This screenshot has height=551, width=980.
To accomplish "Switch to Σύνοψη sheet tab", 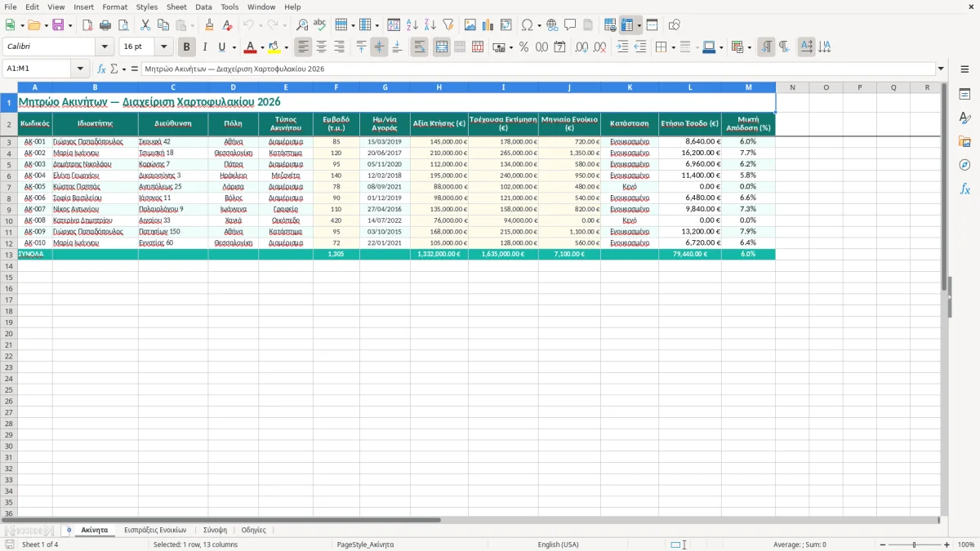I will tap(215, 530).
